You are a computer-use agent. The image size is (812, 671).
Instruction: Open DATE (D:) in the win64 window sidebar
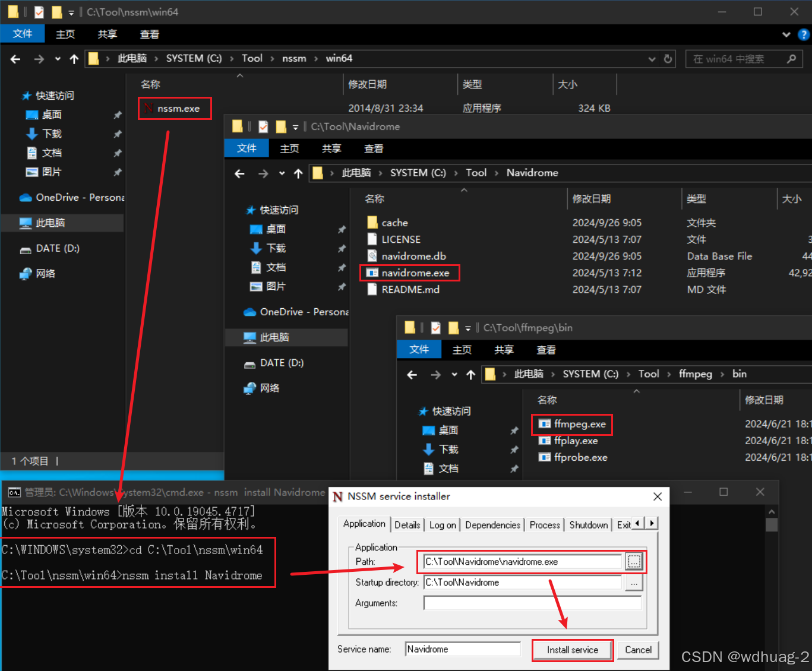(57, 248)
